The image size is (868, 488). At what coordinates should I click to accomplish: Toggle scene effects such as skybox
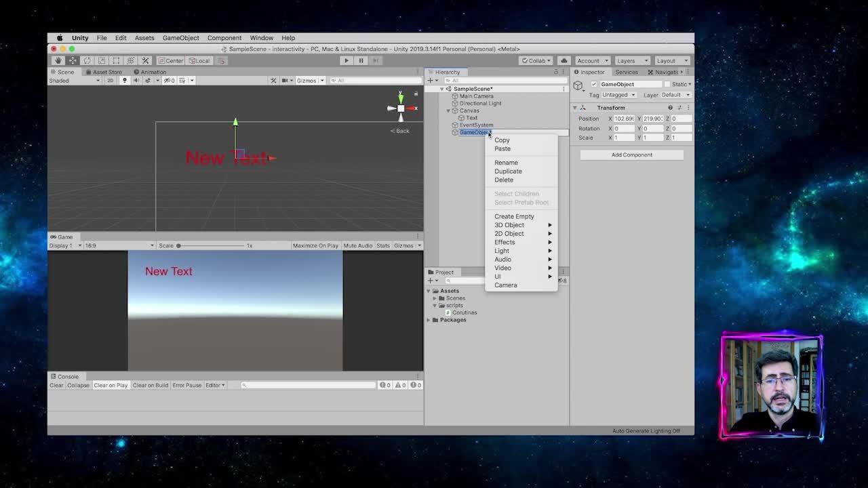(x=149, y=80)
